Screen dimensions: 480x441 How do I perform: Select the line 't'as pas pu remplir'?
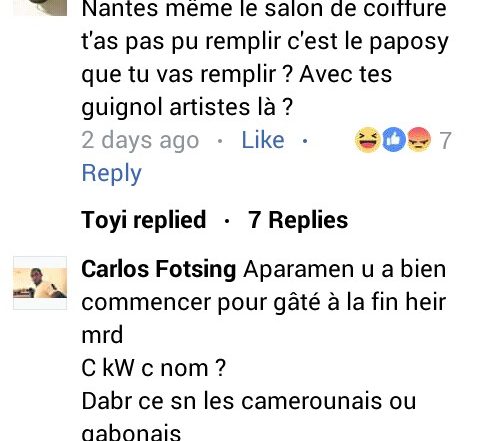[x=182, y=42]
